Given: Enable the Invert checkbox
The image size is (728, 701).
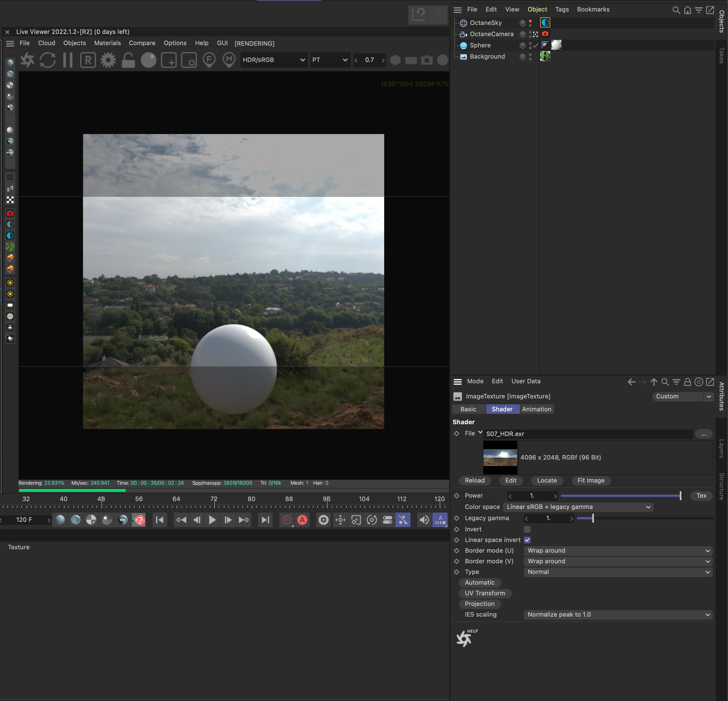Looking at the screenshot, I should pyautogui.click(x=527, y=529).
